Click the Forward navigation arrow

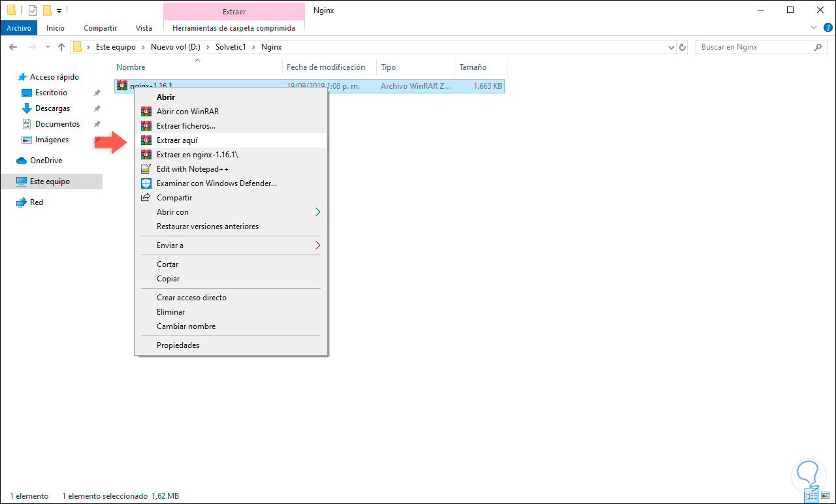click(x=31, y=47)
